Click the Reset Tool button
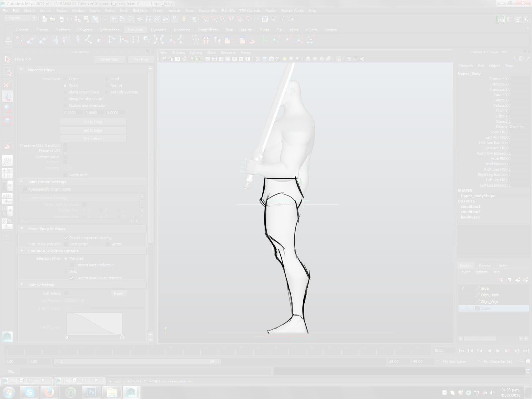532x399 pixels. (x=109, y=60)
